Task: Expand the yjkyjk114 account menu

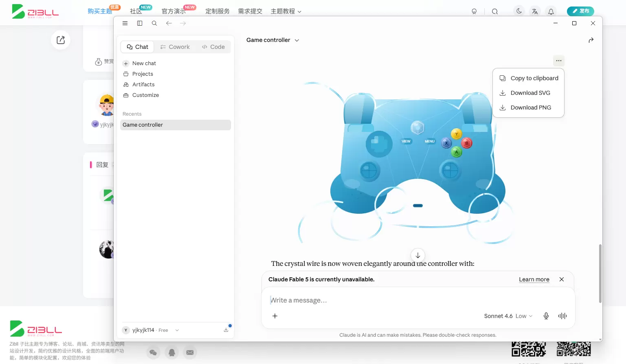Action: pyautogui.click(x=151, y=330)
